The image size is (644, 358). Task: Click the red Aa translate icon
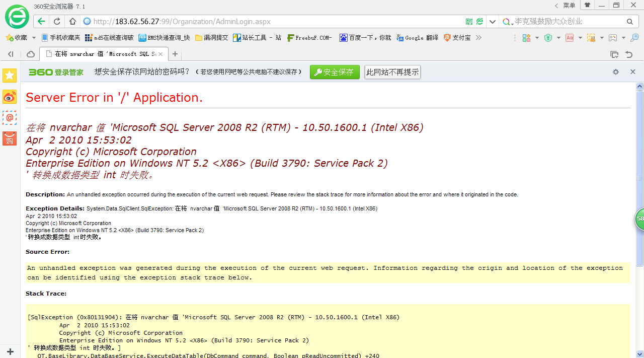pos(570,38)
